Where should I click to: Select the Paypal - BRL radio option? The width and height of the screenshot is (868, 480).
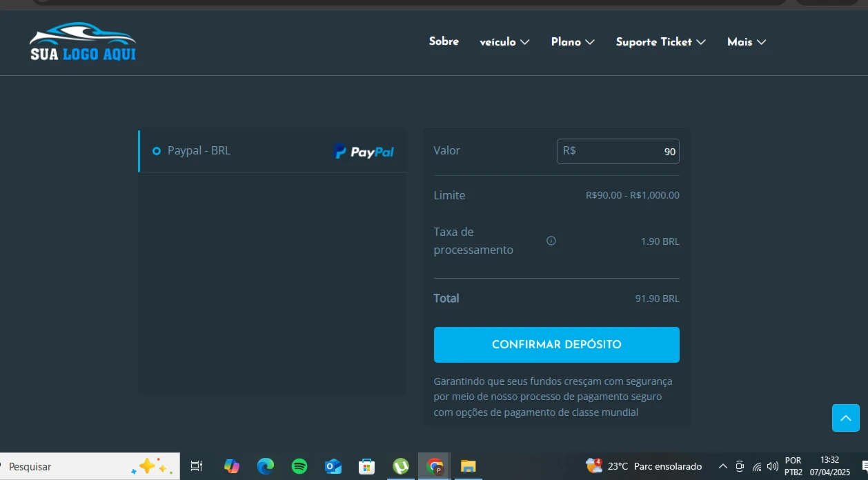(x=157, y=151)
